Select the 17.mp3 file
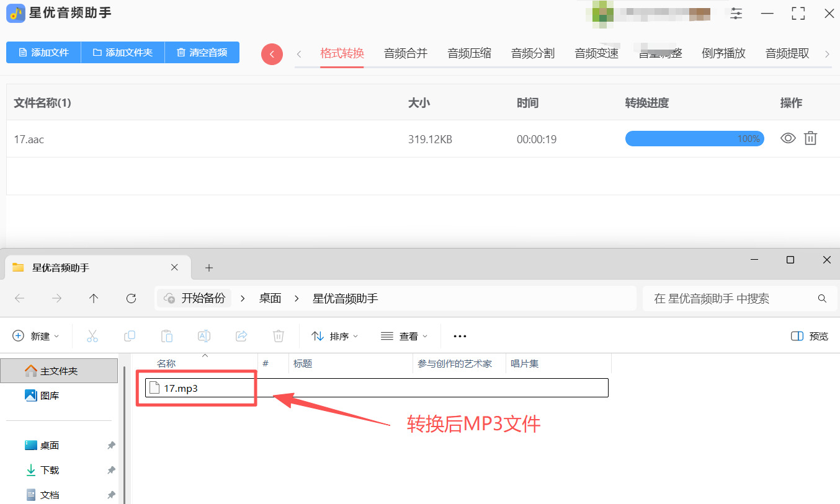This screenshot has height=504, width=840. (x=377, y=388)
